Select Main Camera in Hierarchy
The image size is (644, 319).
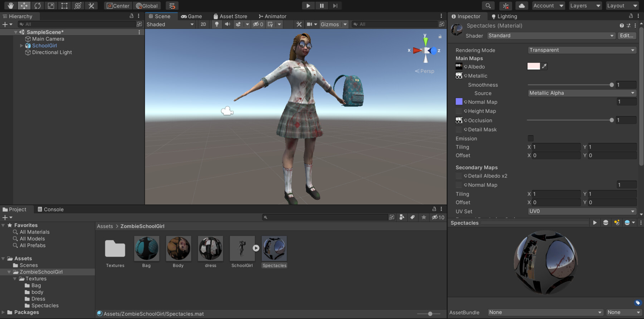48,39
